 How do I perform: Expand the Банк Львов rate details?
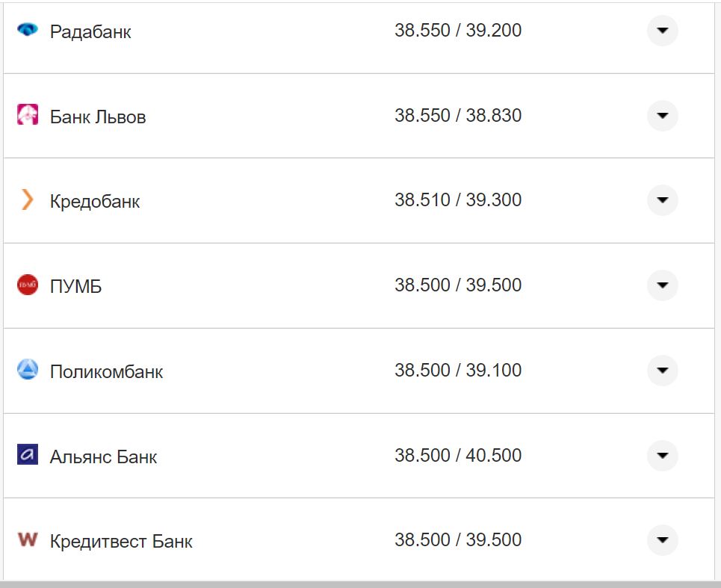[x=662, y=116]
